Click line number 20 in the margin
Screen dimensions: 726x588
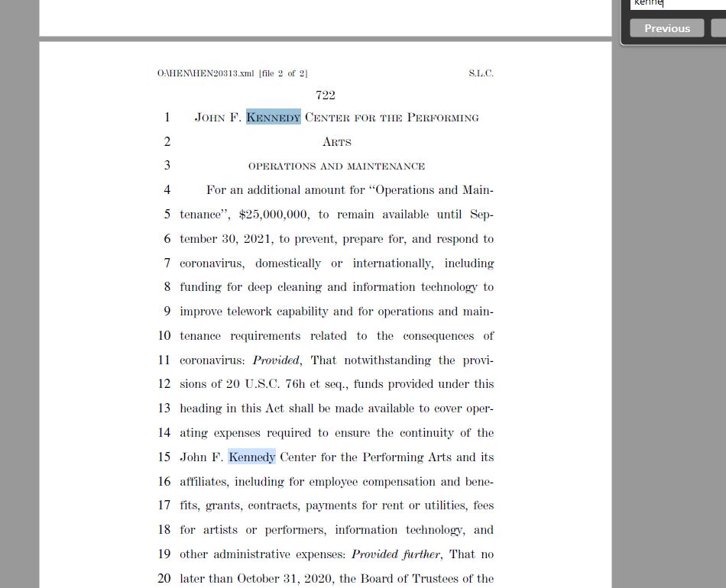[x=164, y=578]
